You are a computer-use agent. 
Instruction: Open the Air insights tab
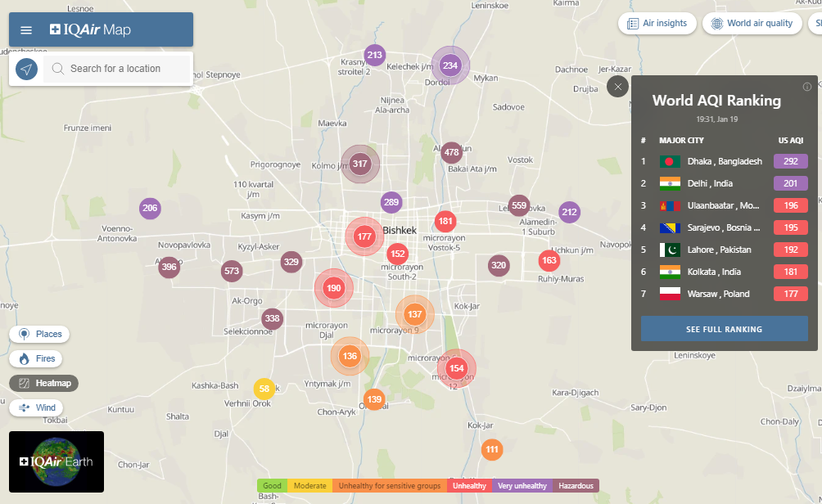coord(657,24)
